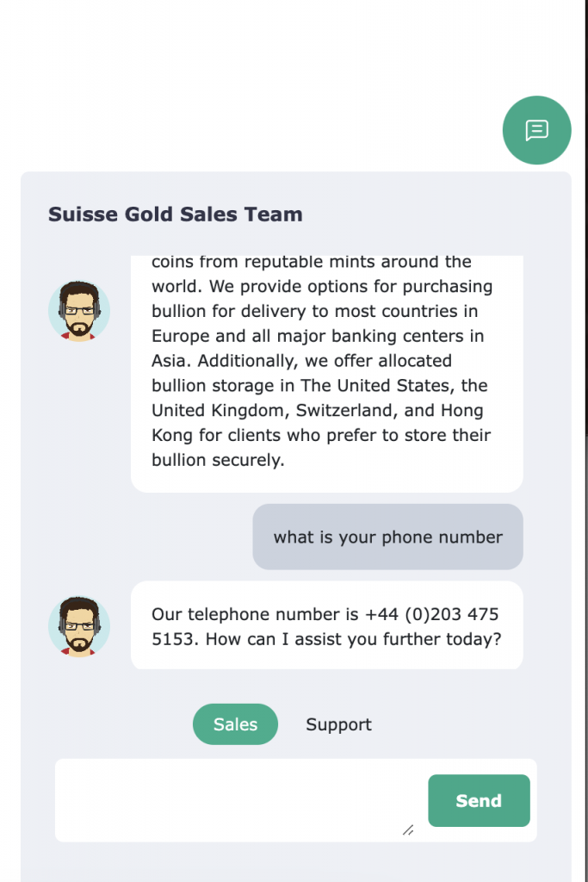The height and width of the screenshot is (882, 588).
Task: Click the "what is your phone number" bubble
Action: (388, 537)
